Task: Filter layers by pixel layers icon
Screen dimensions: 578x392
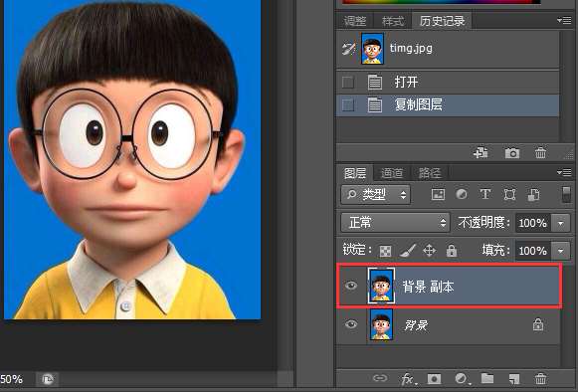Action: (x=438, y=194)
